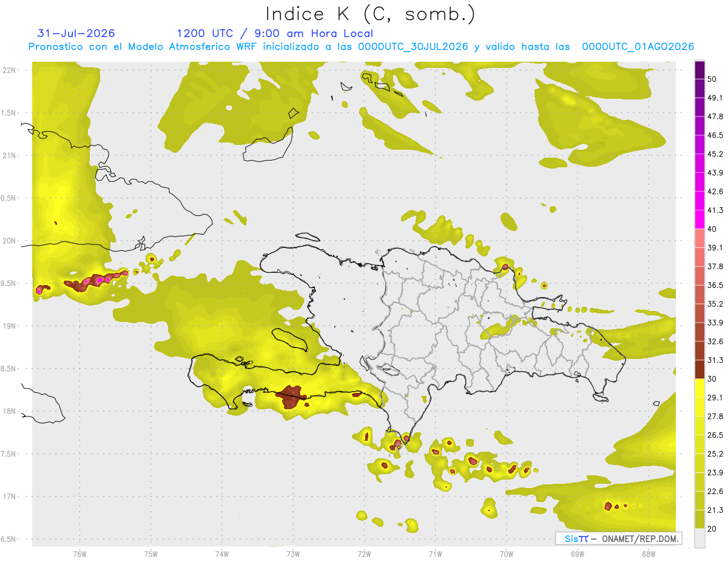Pick the gray swatch below value 20
Viewport: 728px width, 562px height.
tap(699, 538)
